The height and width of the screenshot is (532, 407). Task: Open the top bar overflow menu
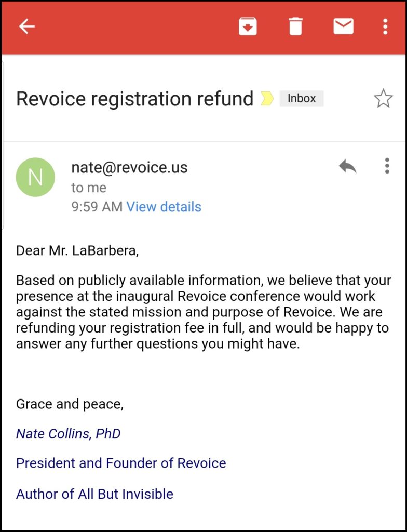pos(385,26)
